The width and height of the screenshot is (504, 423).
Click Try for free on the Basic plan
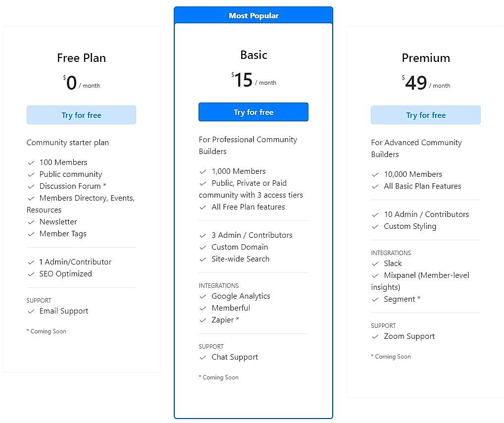[x=253, y=112]
